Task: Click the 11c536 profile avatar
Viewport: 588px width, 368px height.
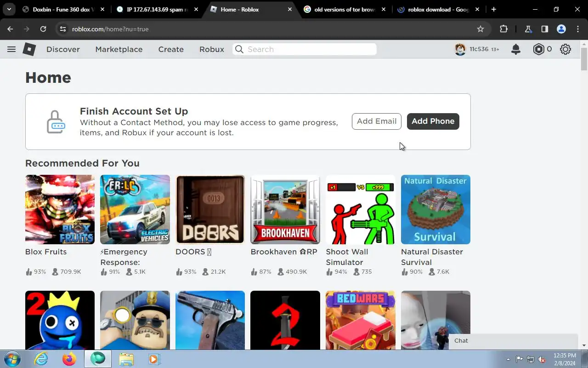Action: [460, 49]
